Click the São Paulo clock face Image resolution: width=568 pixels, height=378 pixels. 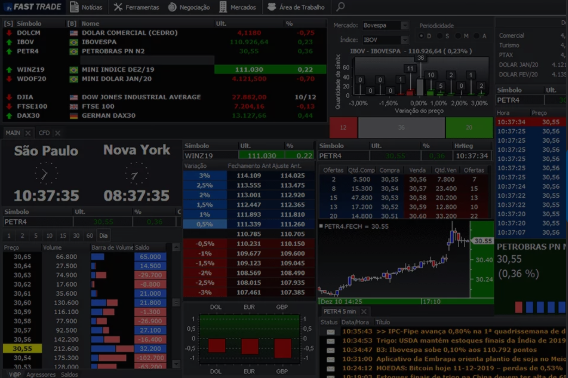[46, 174]
